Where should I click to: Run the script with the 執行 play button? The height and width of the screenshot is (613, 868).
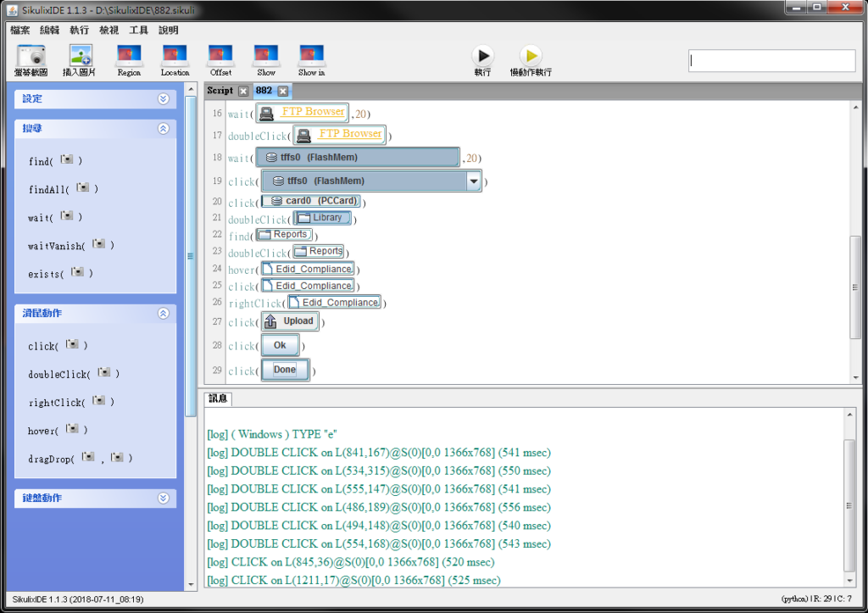(x=482, y=56)
